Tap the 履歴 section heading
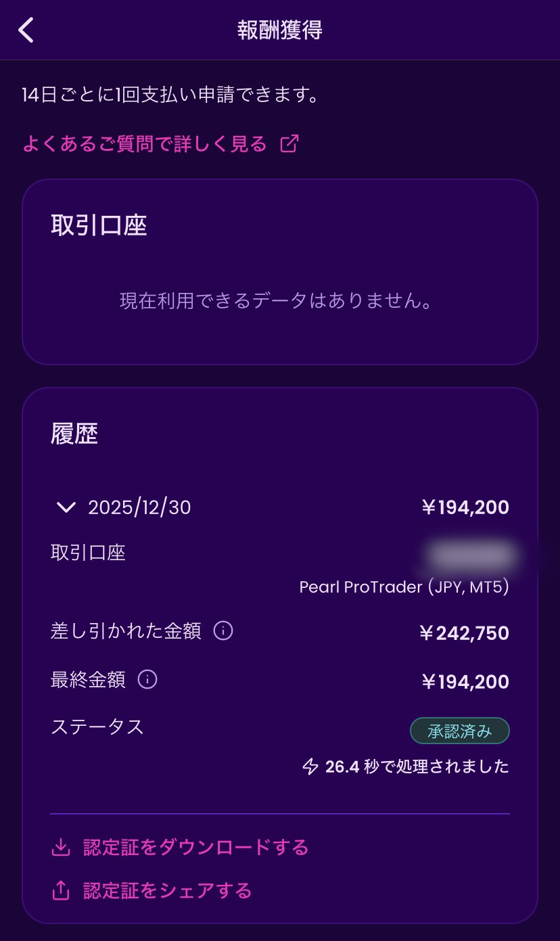560x941 pixels. [74, 434]
